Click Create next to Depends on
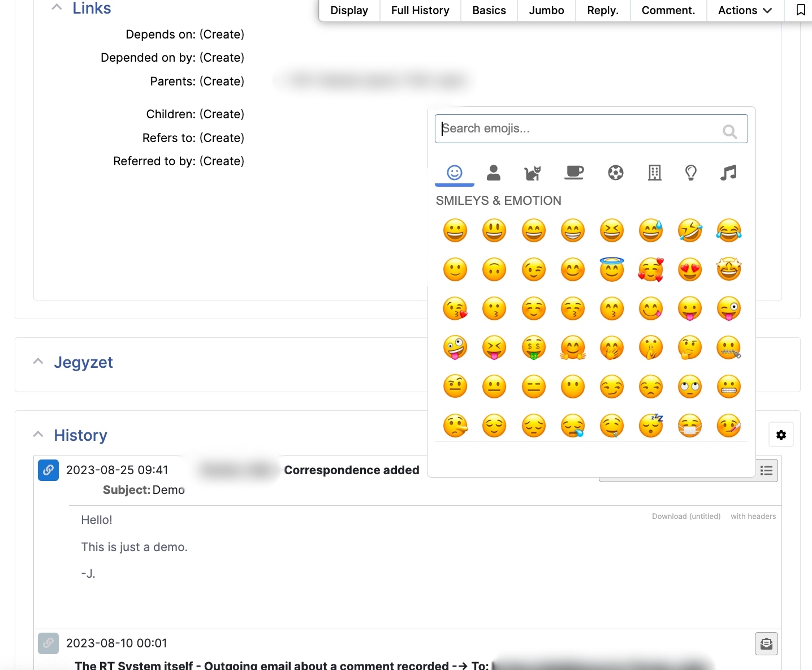 222,35
